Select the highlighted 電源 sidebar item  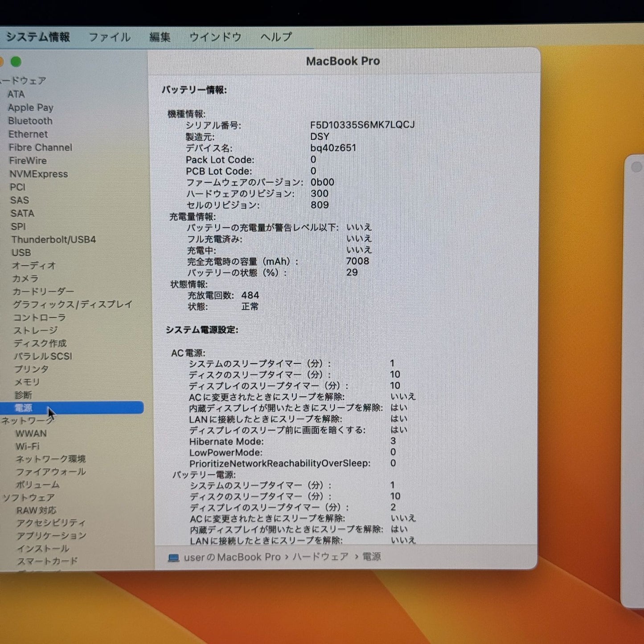tap(72, 408)
